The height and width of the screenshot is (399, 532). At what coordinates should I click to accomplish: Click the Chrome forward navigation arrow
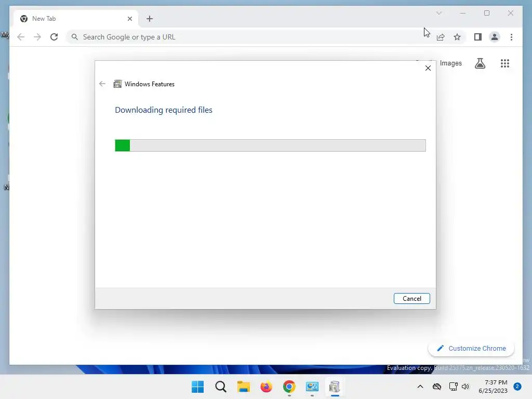tap(37, 37)
